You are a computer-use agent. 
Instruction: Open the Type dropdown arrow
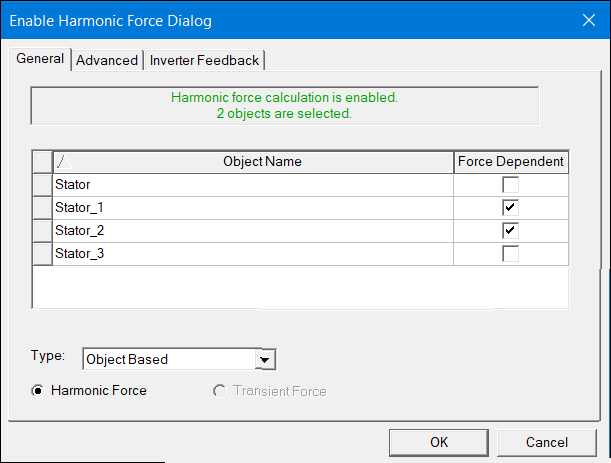click(265, 359)
